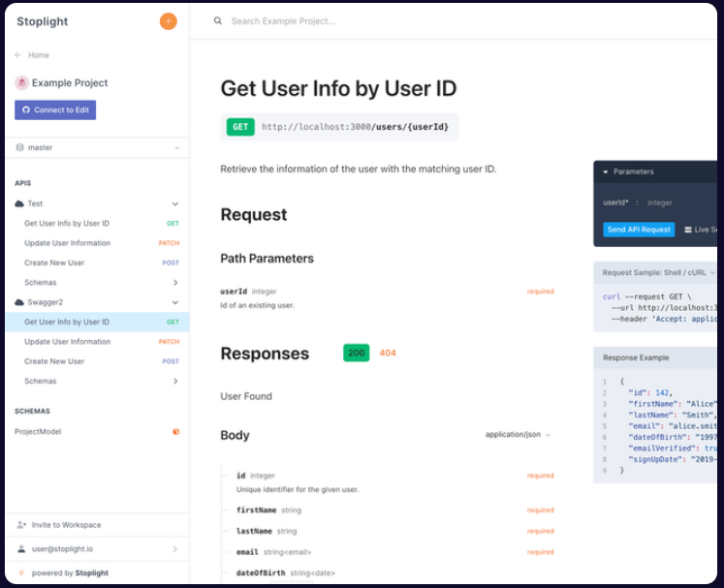The height and width of the screenshot is (588, 724).
Task: Click the Example Project name
Action: (70, 83)
